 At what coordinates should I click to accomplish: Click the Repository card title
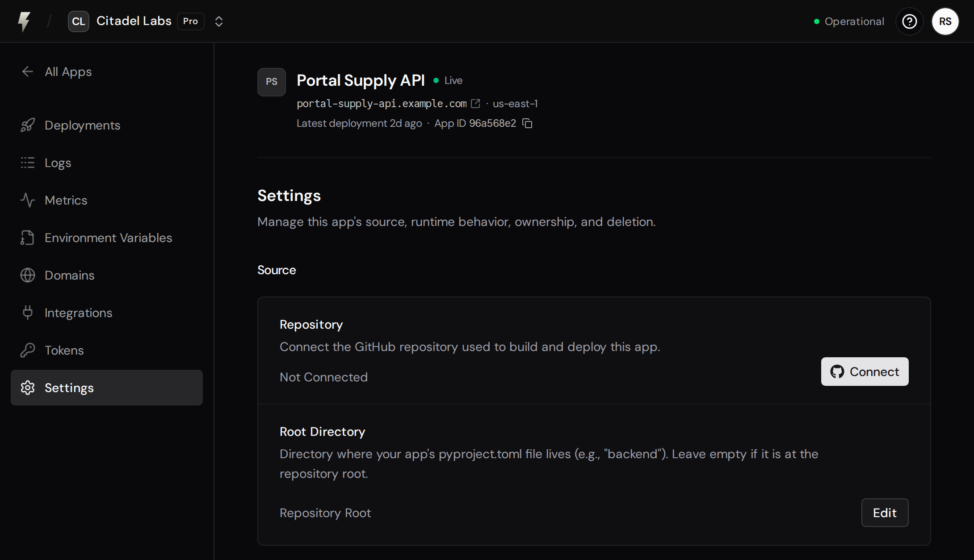click(311, 325)
